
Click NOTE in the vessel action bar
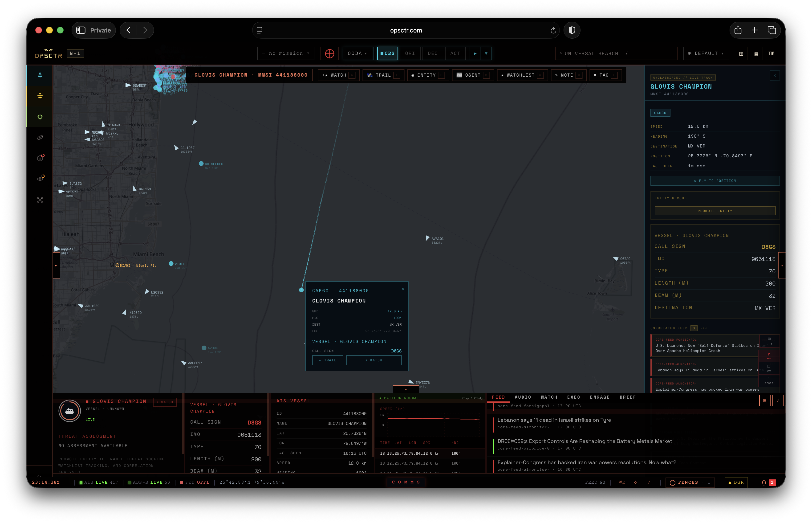coord(568,75)
